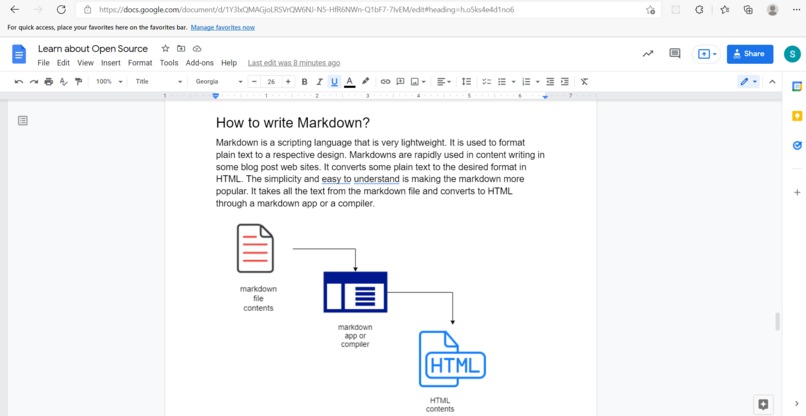Open the View menu
Viewport: 806px width, 416px height.
[85, 63]
